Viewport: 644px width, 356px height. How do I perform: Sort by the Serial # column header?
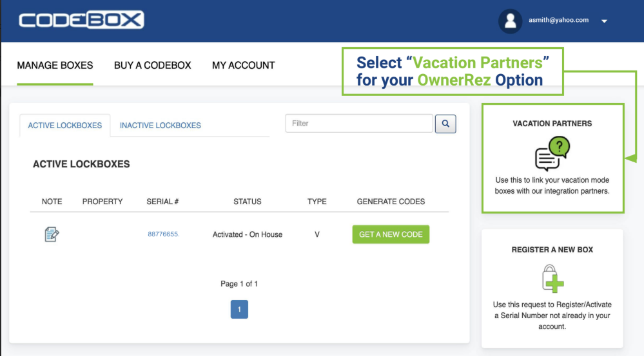[x=162, y=201]
